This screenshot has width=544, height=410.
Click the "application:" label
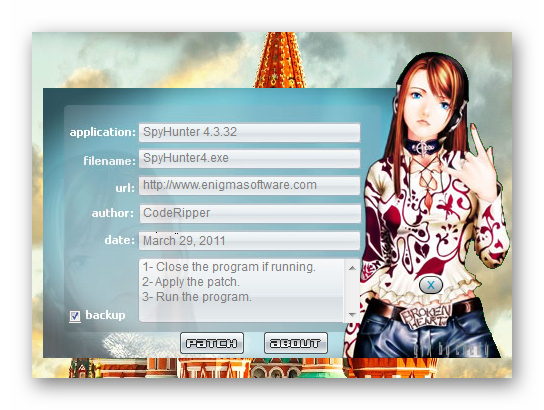[x=102, y=132]
